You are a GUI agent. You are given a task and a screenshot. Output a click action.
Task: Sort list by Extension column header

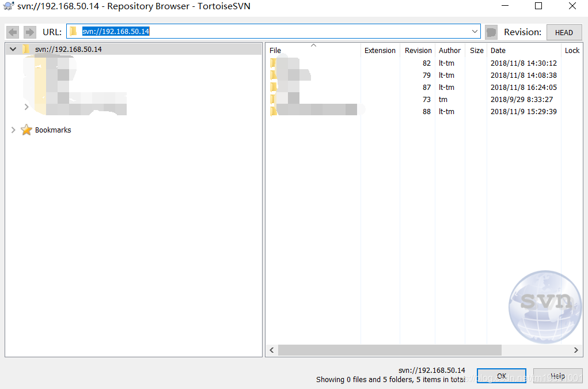tap(380, 50)
